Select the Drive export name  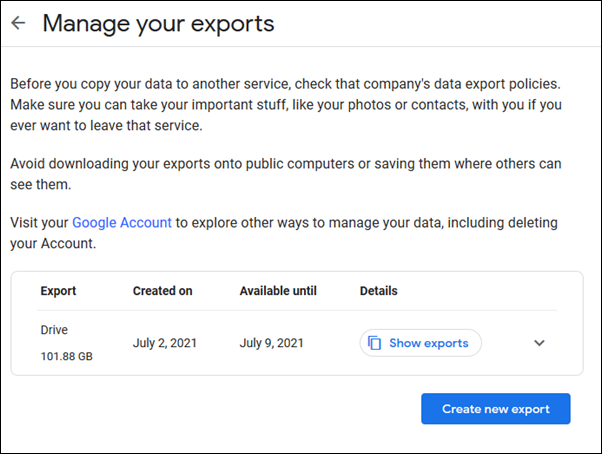54,330
